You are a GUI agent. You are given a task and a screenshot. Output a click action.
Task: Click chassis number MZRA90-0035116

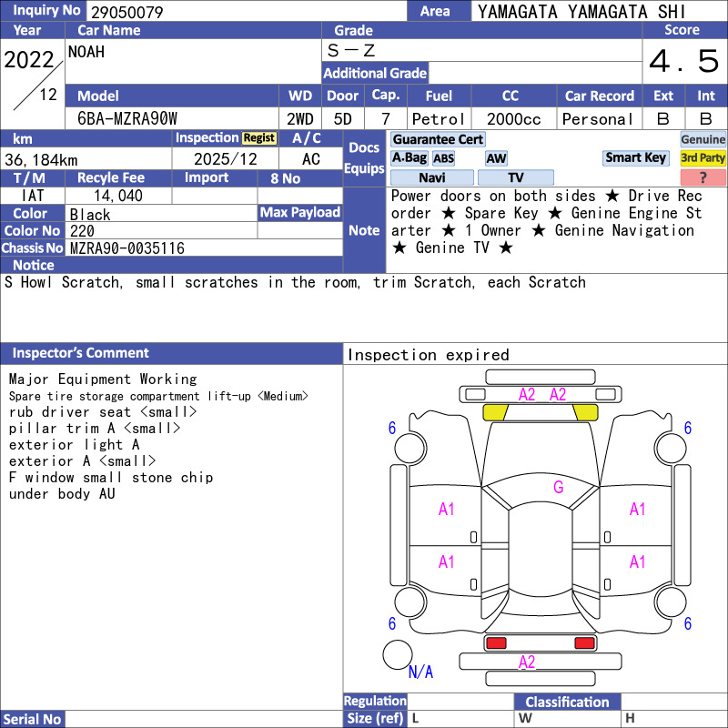tap(127, 248)
